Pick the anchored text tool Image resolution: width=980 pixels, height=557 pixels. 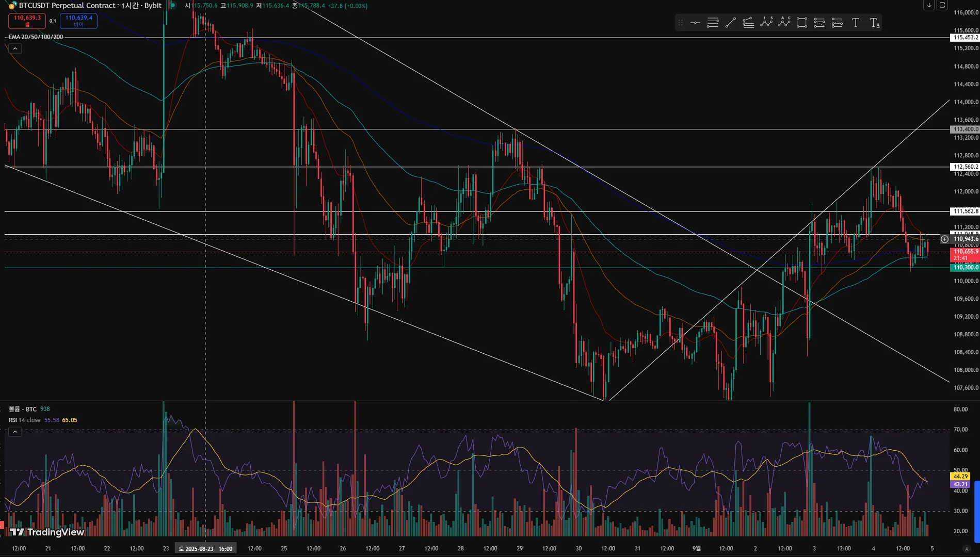(x=874, y=23)
